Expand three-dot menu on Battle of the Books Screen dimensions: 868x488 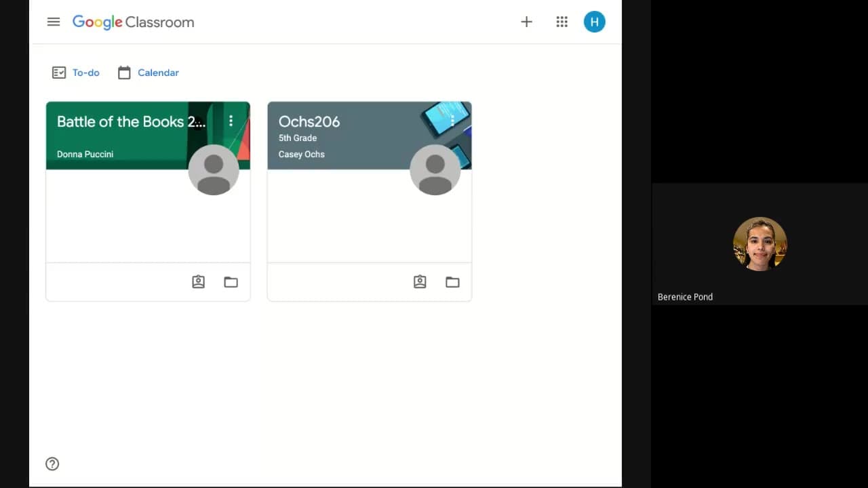pos(231,121)
